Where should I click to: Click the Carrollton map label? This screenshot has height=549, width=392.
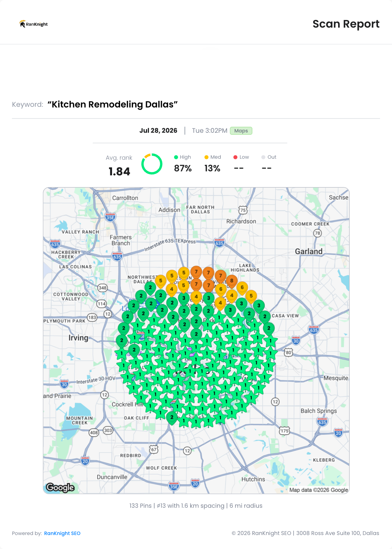click(125, 198)
